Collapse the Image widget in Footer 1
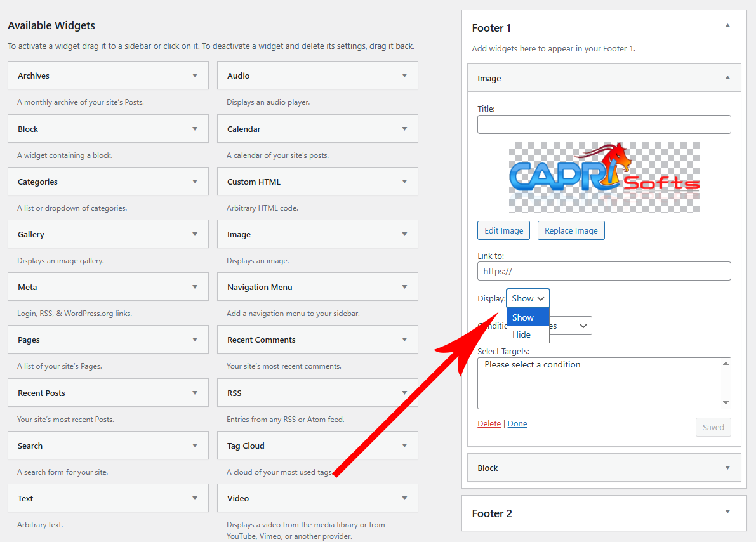The height and width of the screenshot is (542, 756). click(727, 77)
